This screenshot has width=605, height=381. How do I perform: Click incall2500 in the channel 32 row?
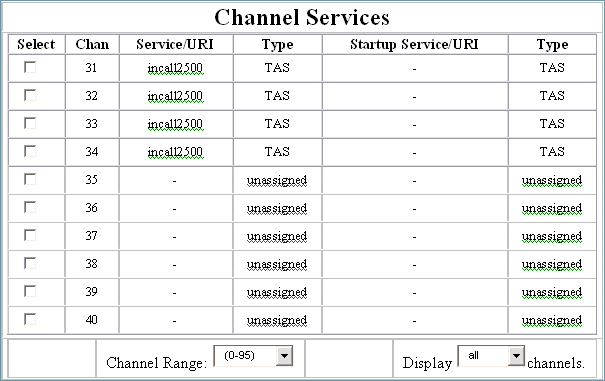tap(175, 96)
